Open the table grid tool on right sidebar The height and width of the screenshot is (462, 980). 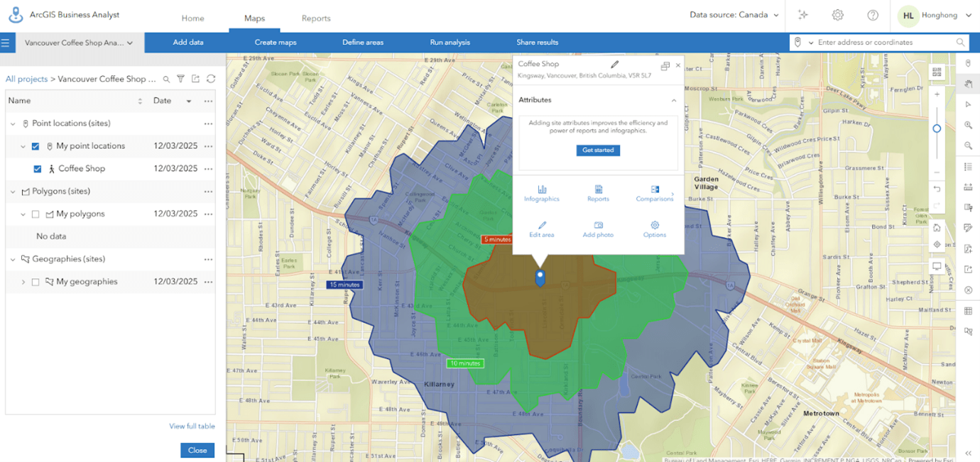969,311
